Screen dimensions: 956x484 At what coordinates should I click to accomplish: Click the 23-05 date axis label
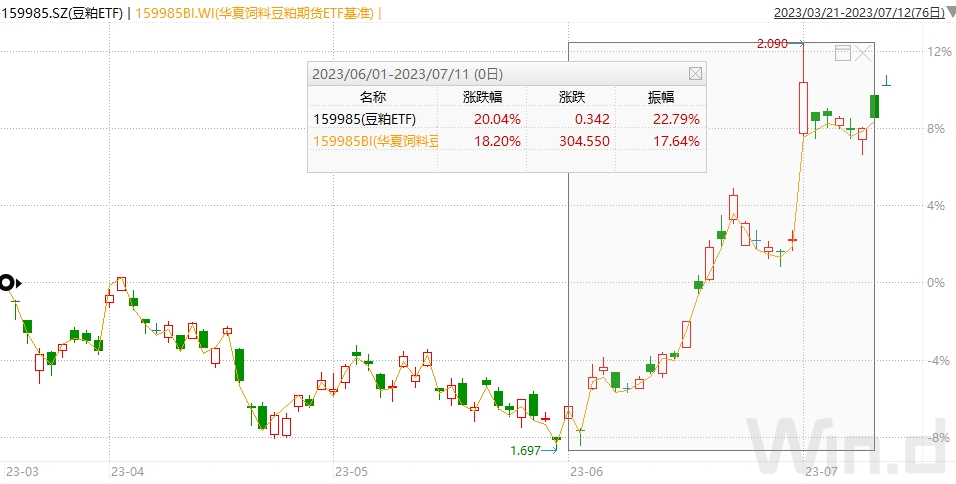352,472
